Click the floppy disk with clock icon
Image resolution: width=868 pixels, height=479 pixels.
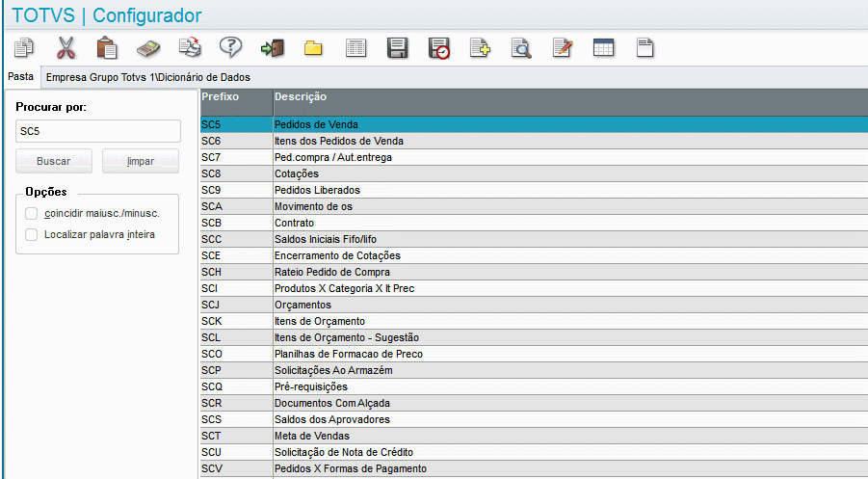[x=439, y=48]
